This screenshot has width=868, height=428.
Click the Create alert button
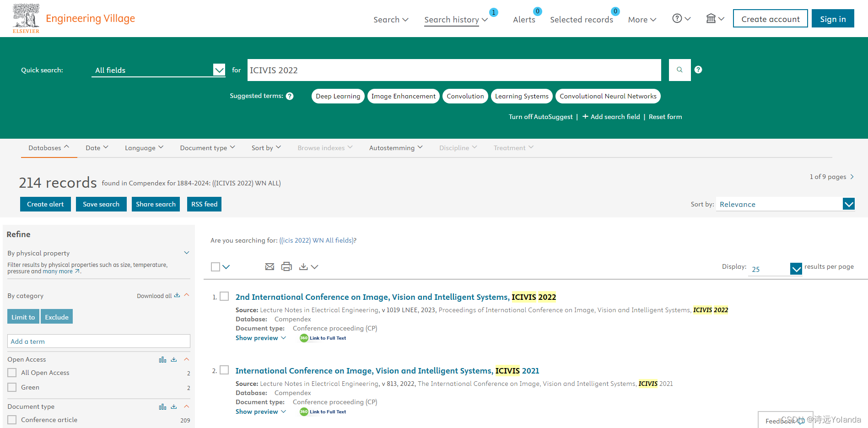tap(45, 204)
